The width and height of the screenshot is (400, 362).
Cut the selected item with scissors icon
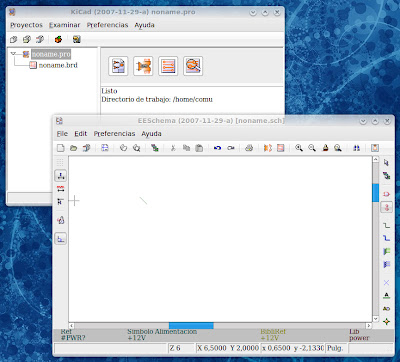tap(173, 148)
